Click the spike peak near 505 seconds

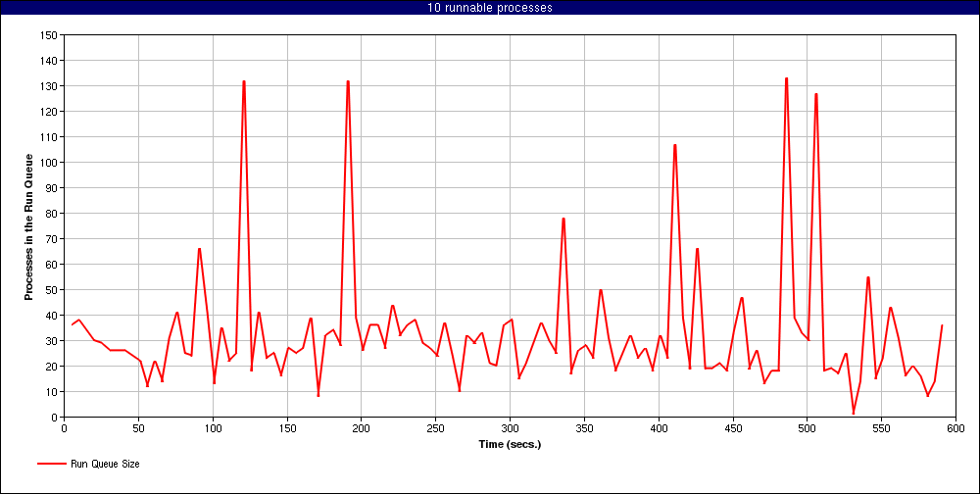point(816,94)
